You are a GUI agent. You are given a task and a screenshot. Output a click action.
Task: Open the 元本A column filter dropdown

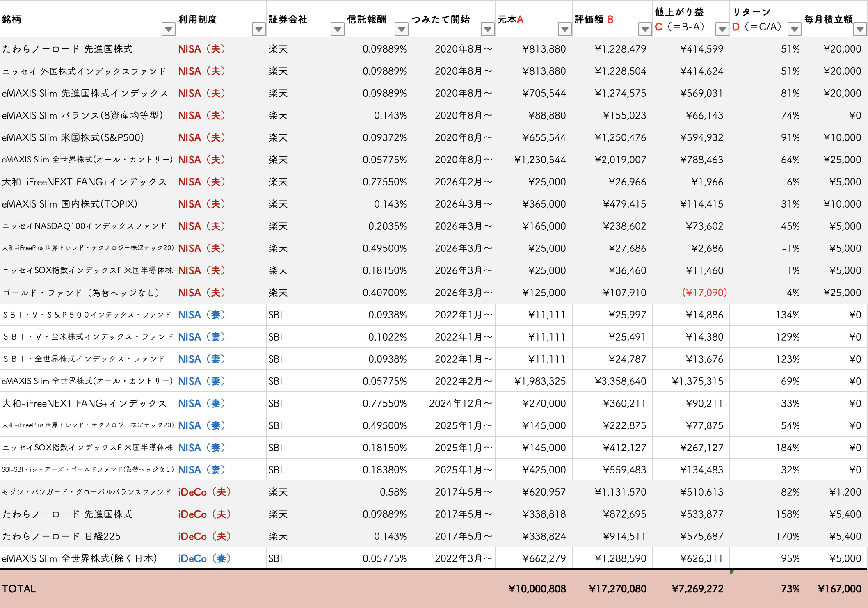click(564, 30)
